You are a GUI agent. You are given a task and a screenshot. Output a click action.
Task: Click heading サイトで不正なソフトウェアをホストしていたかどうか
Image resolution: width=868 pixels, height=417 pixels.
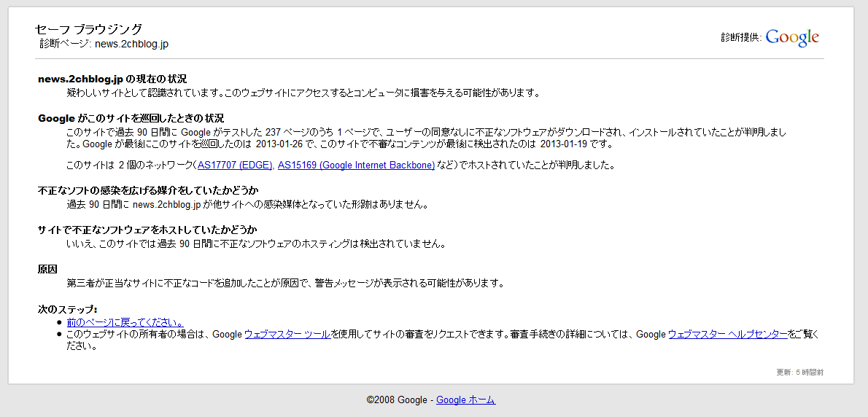click(x=147, y=230)
